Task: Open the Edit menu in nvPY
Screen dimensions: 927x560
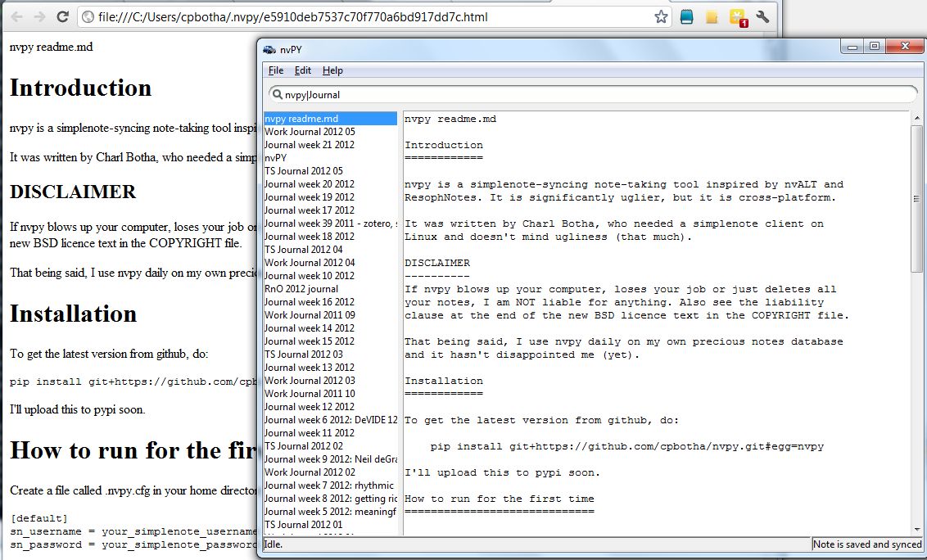Action: coord(302,70)
